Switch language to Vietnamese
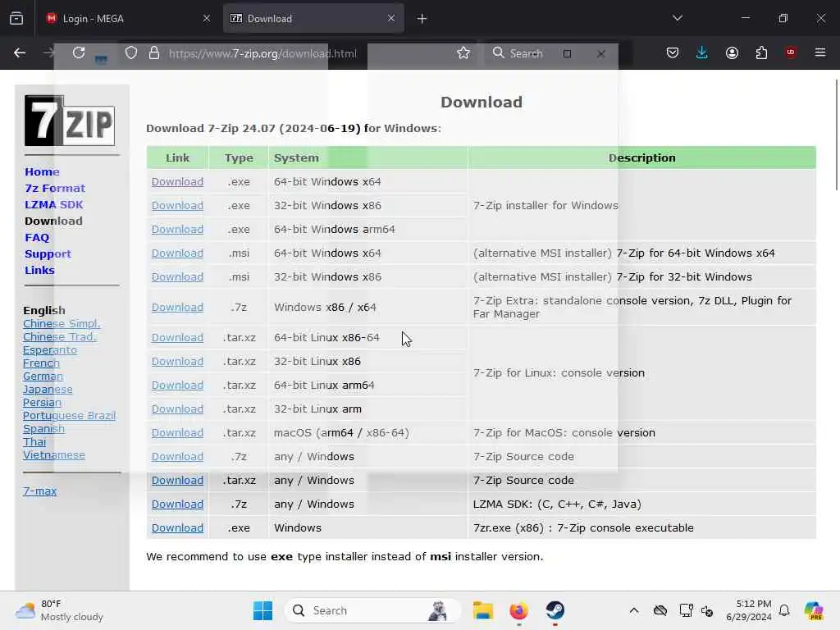Viewport: 840px width, 630px height. pos(53,454)
